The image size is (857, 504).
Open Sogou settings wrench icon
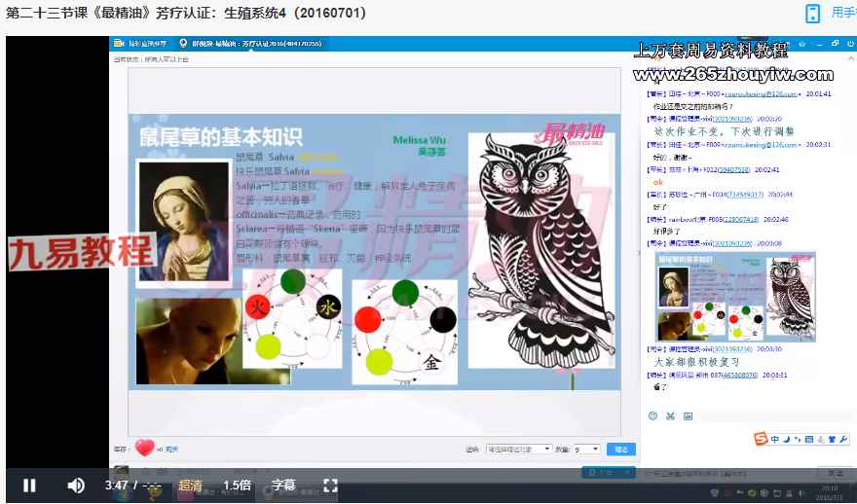(x=843, y=439)
